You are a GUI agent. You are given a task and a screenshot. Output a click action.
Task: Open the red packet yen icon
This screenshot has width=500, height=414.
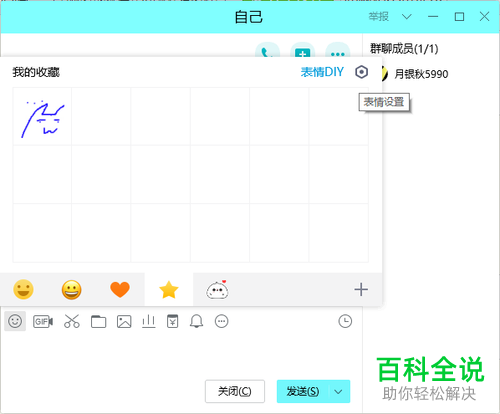(x=173, y=321)
